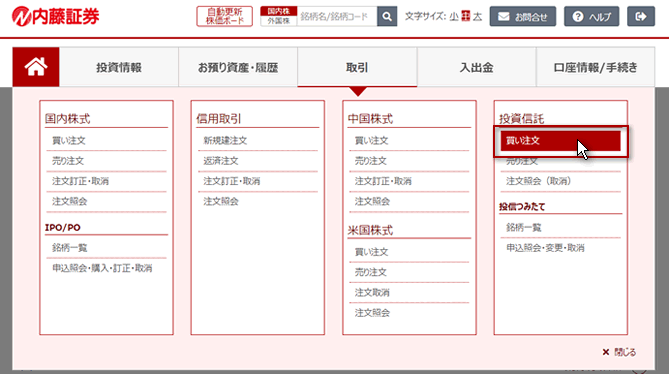Collapse the 取引 tab menu
This screenshot has height=374, width=669.
(x=357, y=67)
